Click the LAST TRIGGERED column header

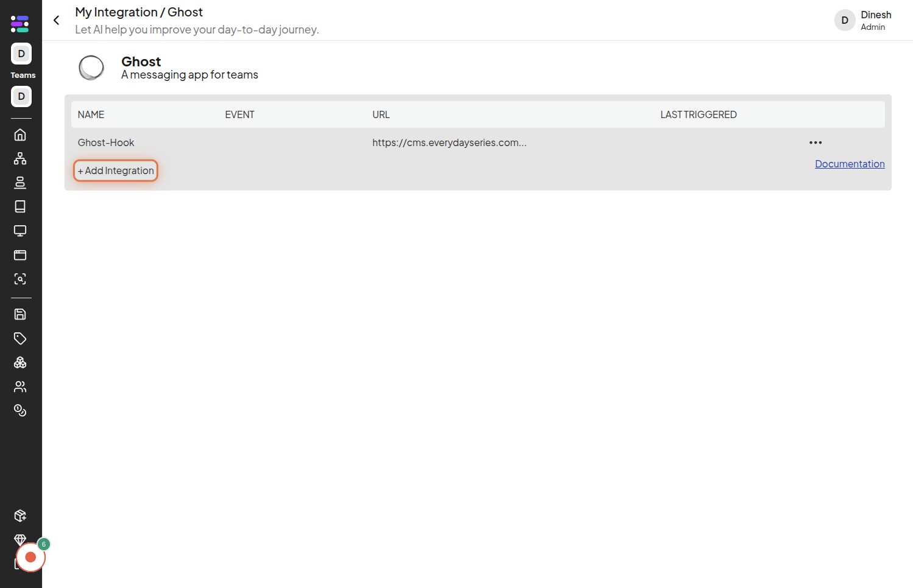(698, 114)
